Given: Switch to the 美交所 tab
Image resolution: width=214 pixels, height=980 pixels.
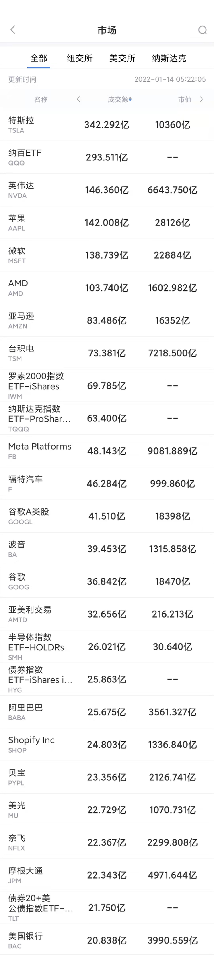Looking at the screenshot, I should click(x=122, y=58).
